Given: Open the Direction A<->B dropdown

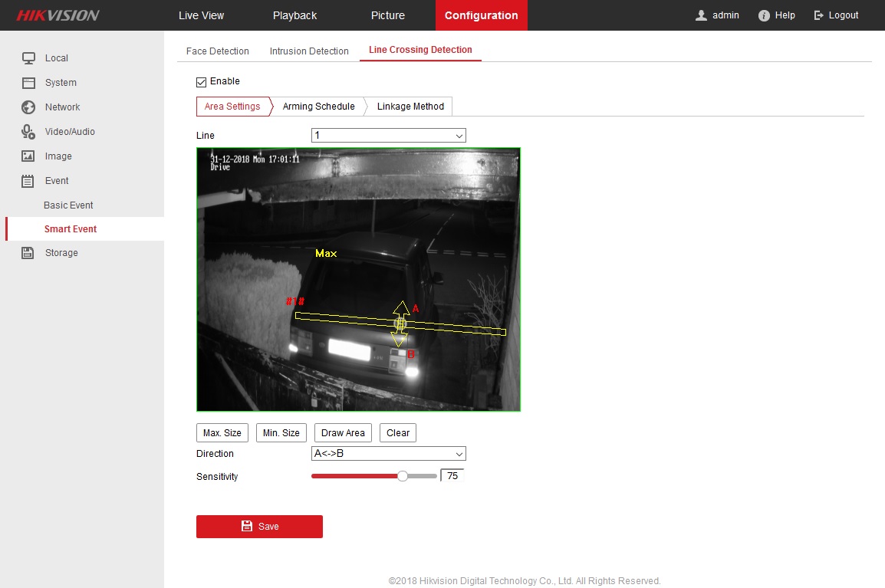Looking at the screenshot, I should coord(388,454).
